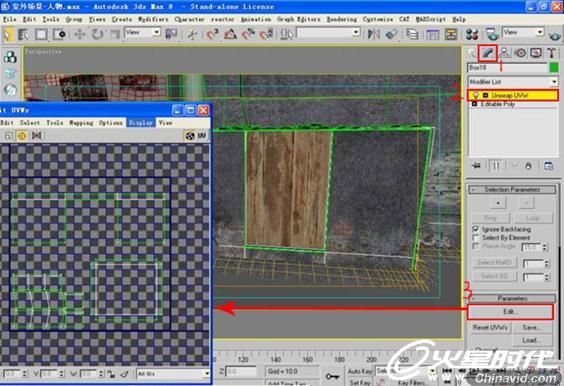The width and height of the screenshot is (564, 386).
Task: Toggle the Unwrap UVW lightbulb
Action: [x=476, y=95]
